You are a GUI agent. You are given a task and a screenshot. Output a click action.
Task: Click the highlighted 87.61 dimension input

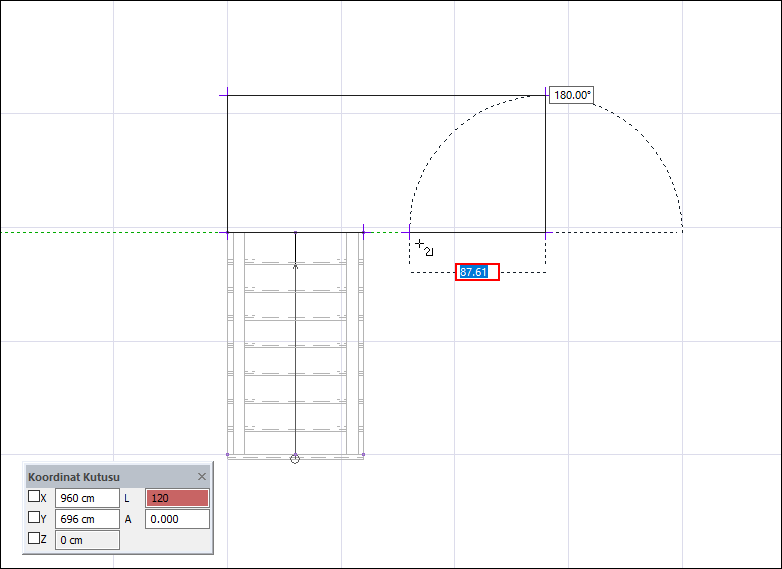pos(477,272)
